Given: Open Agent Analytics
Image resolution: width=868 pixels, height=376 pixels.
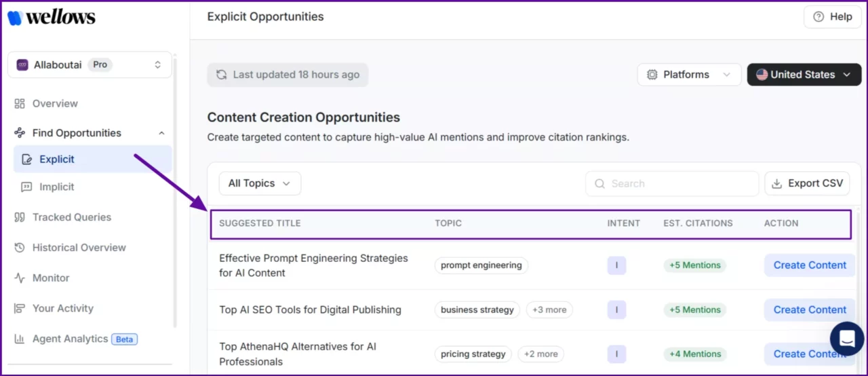Looking at the screenshot, I should pyautogui.click(x=71, y=339).
